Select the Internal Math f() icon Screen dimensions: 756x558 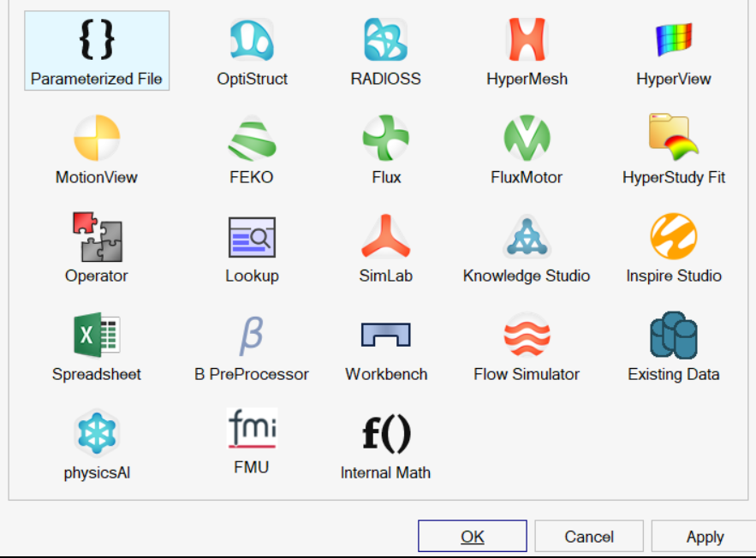pyautogui.click(x=386, y=434)
